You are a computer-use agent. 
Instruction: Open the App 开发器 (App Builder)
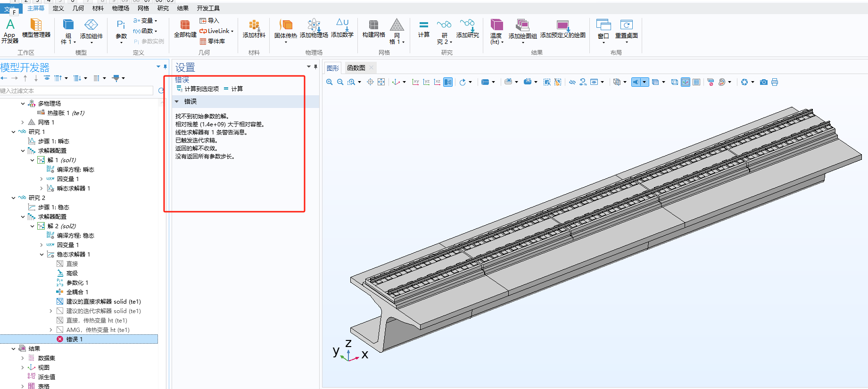(10, 31)
